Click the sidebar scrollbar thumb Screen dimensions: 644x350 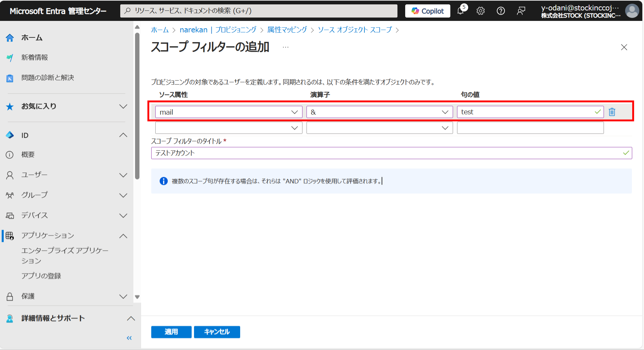[x=137, y=106]
